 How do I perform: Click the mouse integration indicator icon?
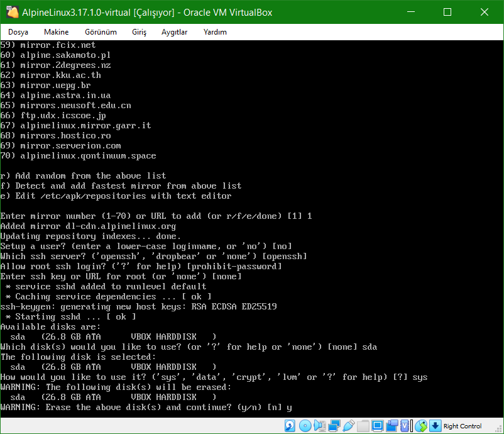coord(421,426)
